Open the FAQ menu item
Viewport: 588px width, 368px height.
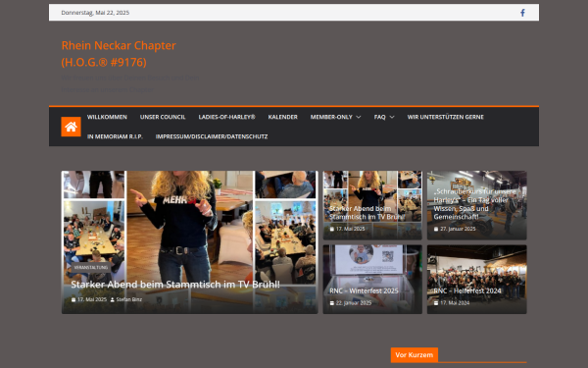coord(379,117)
